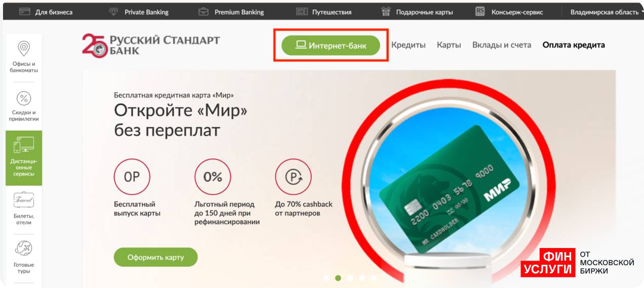Select the first carousel slide dot

326,278
